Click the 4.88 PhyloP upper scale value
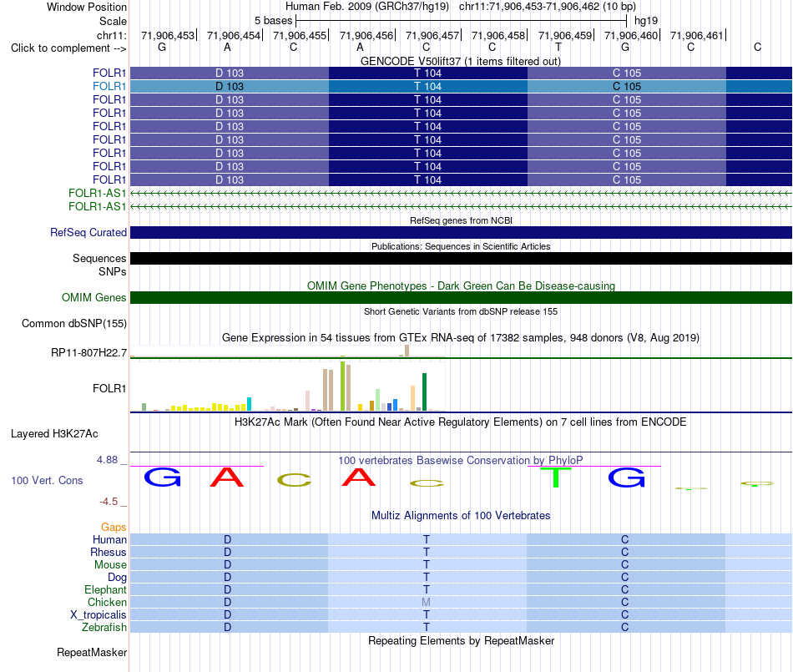 pyautogui.click(x=107, y=460)
